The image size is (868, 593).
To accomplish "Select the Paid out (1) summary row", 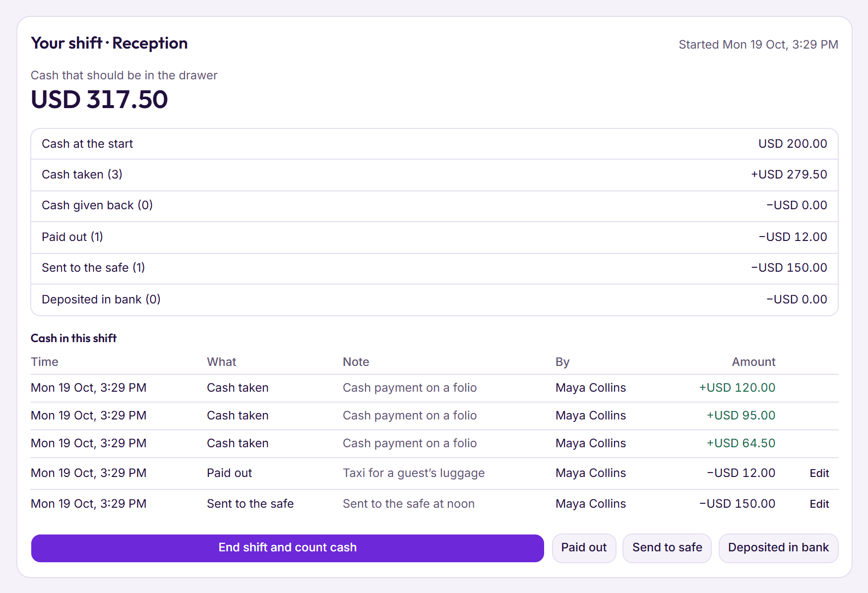I will [x=434, y=237].
